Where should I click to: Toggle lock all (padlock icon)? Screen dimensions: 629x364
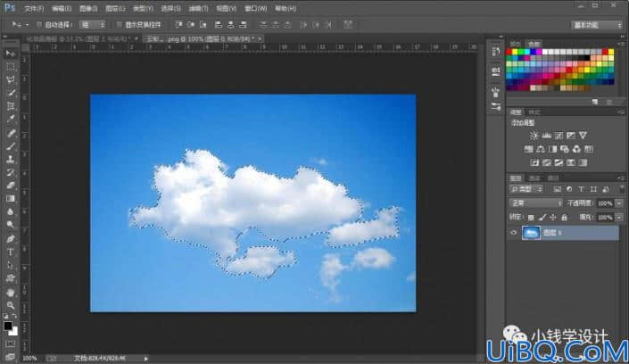[x=565, y=217]
